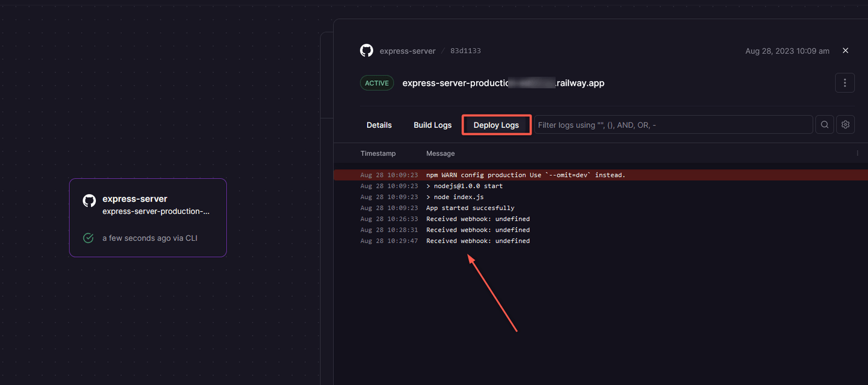Select the express-server service card

coord(148,217)
